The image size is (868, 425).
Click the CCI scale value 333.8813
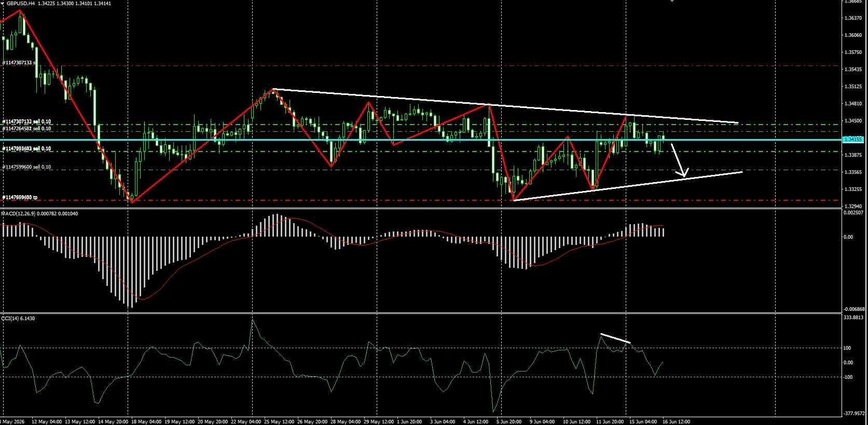854,317
